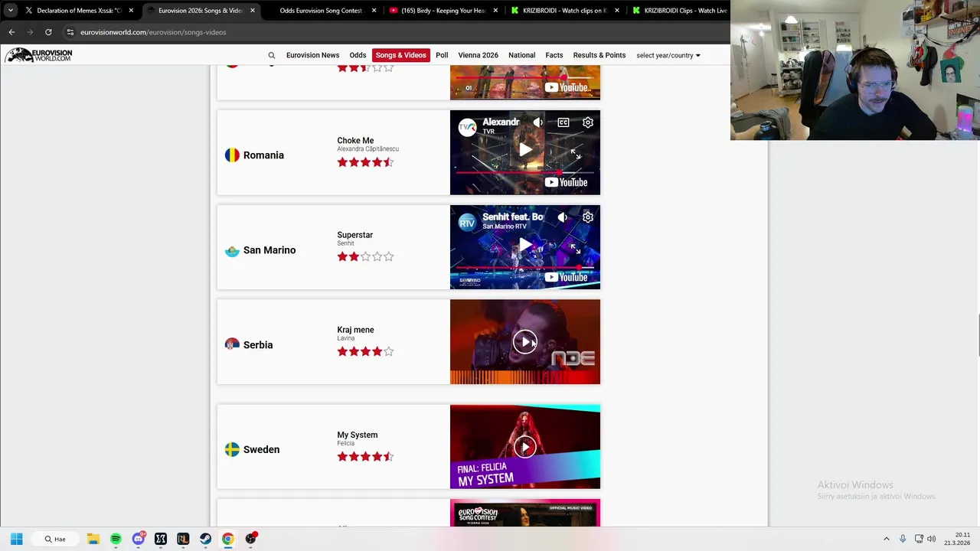Image resolution: width=980 pixels, height=551 pixels.
Task: Click the Eurovisionworld.com logo
Action: pos(38,55)
